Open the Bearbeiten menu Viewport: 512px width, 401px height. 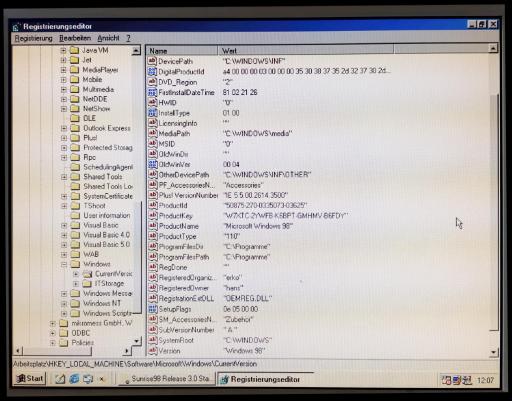75,38
